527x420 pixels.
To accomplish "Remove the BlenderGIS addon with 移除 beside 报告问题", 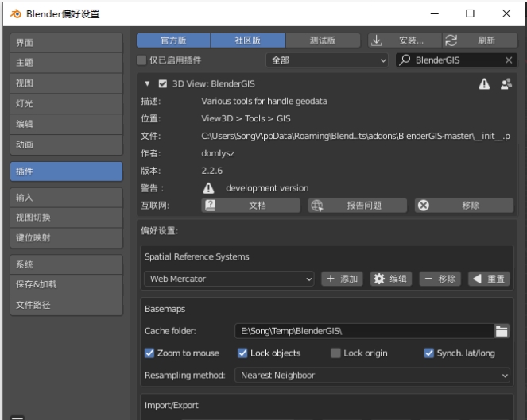I will pos(464,206).
